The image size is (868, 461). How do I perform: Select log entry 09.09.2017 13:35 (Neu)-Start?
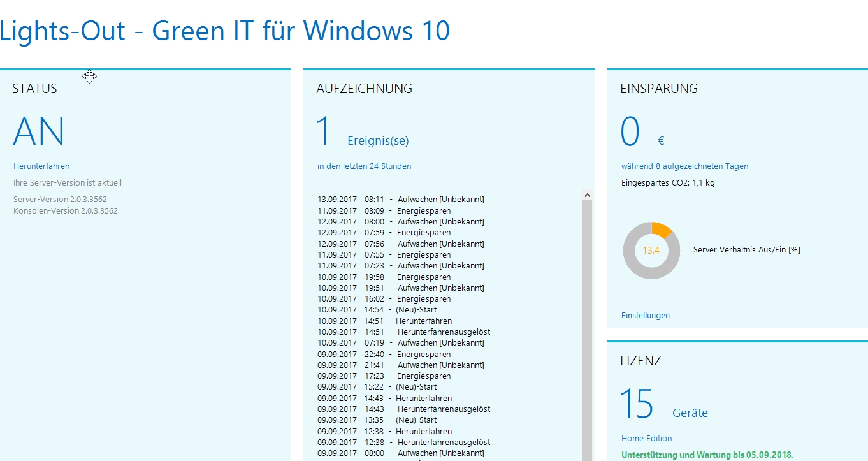tap(377, 420)
